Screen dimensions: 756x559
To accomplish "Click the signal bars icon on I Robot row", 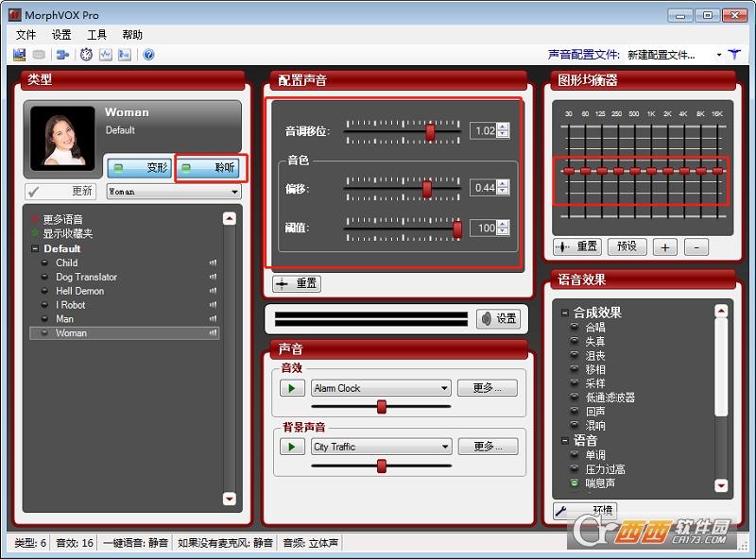I will coord(213,305).
